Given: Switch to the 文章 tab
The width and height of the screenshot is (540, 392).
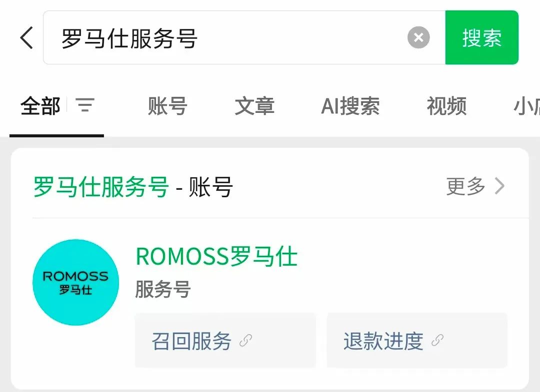Looking at the screenshot, I should click(254, 106).
